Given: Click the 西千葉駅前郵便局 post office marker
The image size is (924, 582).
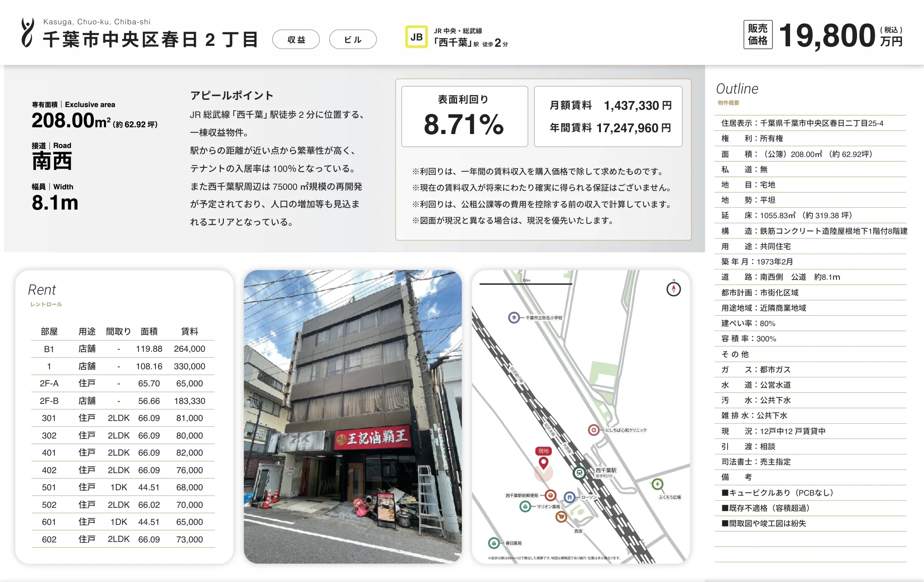Looking at the screenshot, I should [551, 495].
